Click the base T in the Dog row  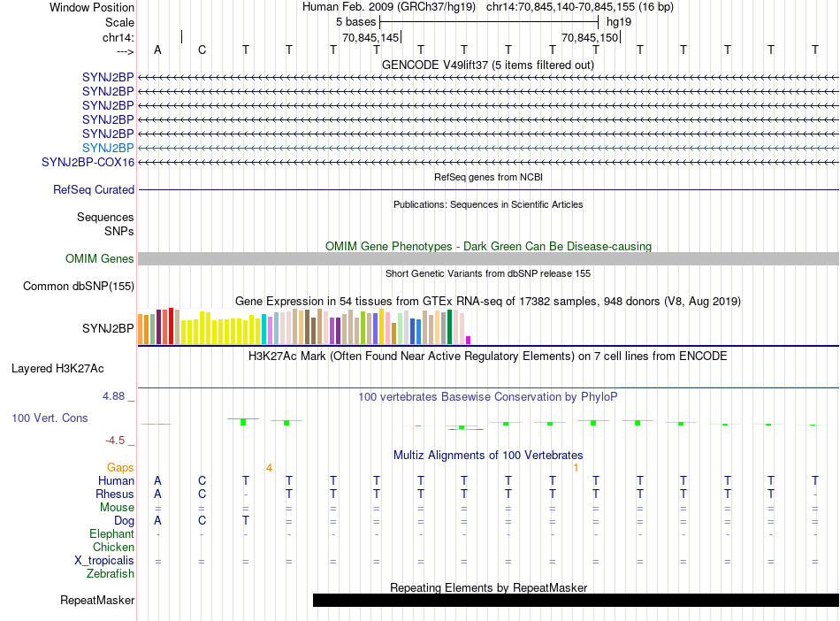(245, 520)
